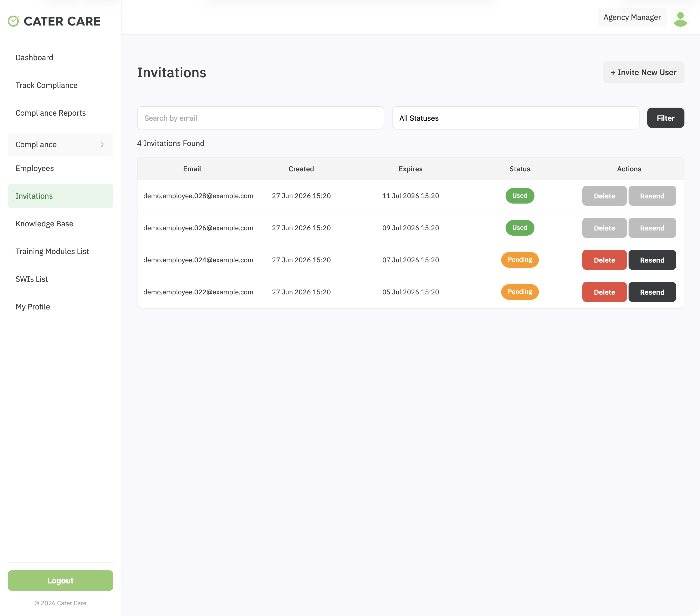Click the Status column header
The width and height of the screenshot is (700, 616).
coord(519,169)
